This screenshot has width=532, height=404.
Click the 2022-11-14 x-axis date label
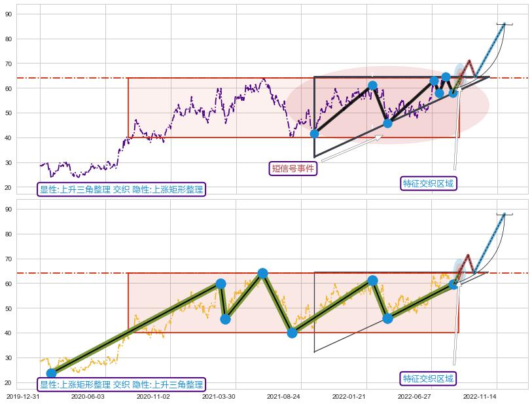pyautogui.click(x=480, y=396)
